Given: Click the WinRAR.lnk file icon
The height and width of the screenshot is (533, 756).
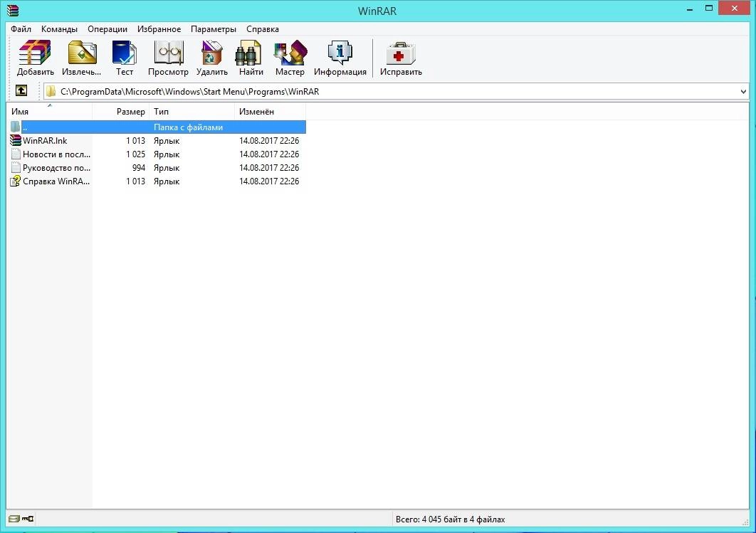Looking at the screenshot, I should point(16,141).
